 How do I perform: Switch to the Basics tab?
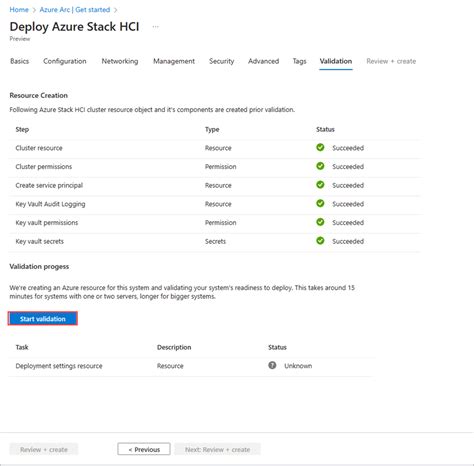[19, 61]
